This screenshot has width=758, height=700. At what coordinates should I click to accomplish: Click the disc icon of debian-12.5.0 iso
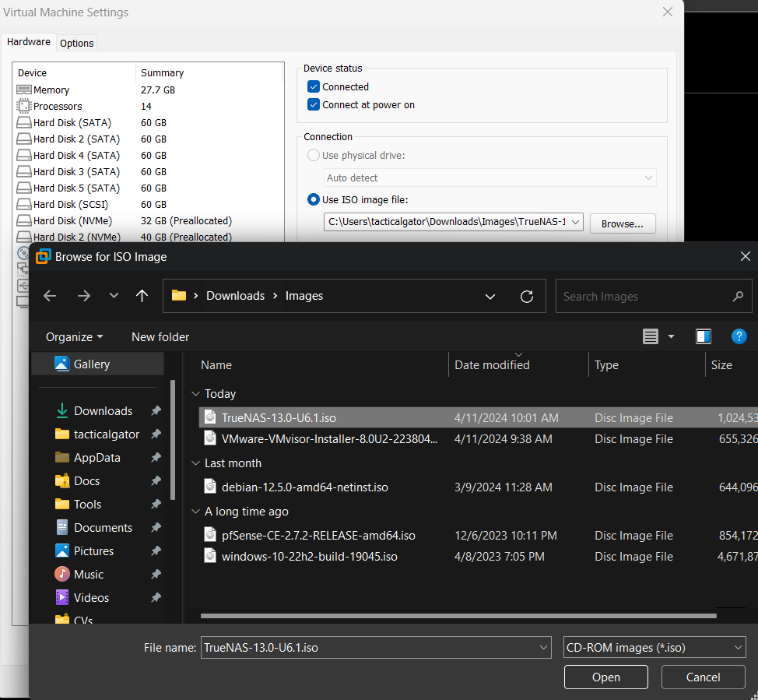210,486
